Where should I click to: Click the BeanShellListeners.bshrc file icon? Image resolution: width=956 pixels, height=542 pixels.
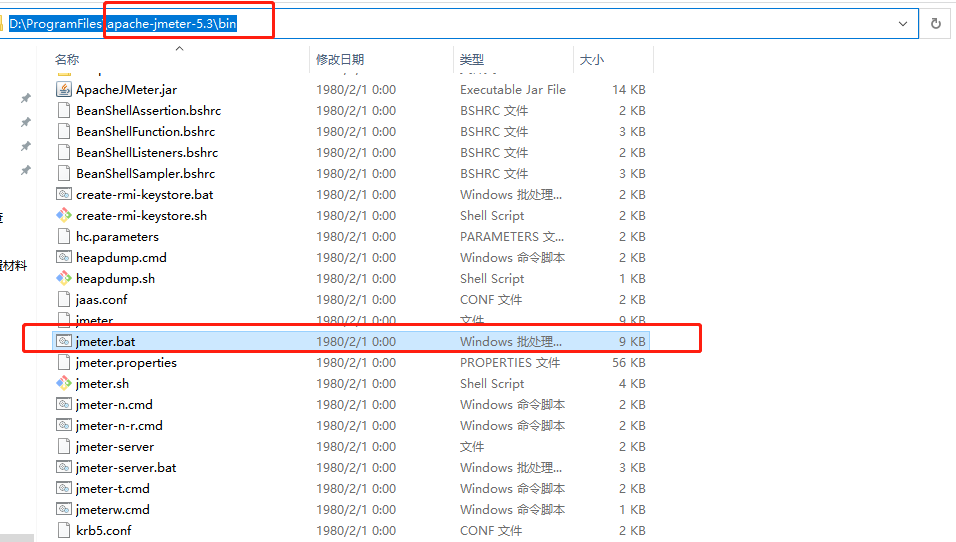click(64, 152)
